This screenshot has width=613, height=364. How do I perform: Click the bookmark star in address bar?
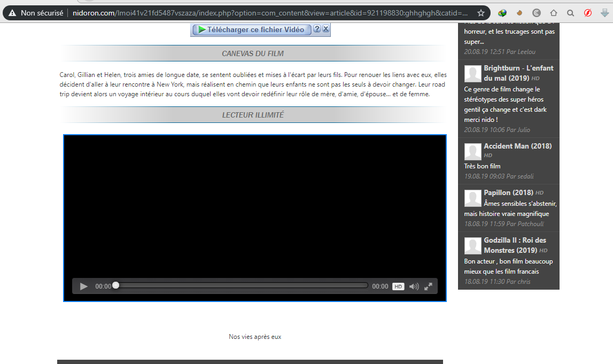pos(481,13)
